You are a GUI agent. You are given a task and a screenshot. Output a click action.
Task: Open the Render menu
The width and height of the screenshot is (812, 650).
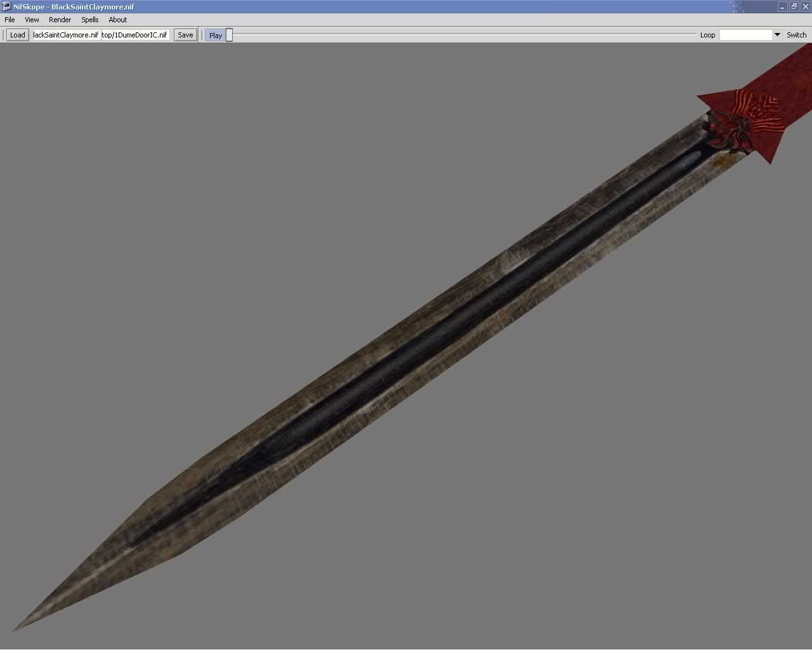(x=60, y=20)
